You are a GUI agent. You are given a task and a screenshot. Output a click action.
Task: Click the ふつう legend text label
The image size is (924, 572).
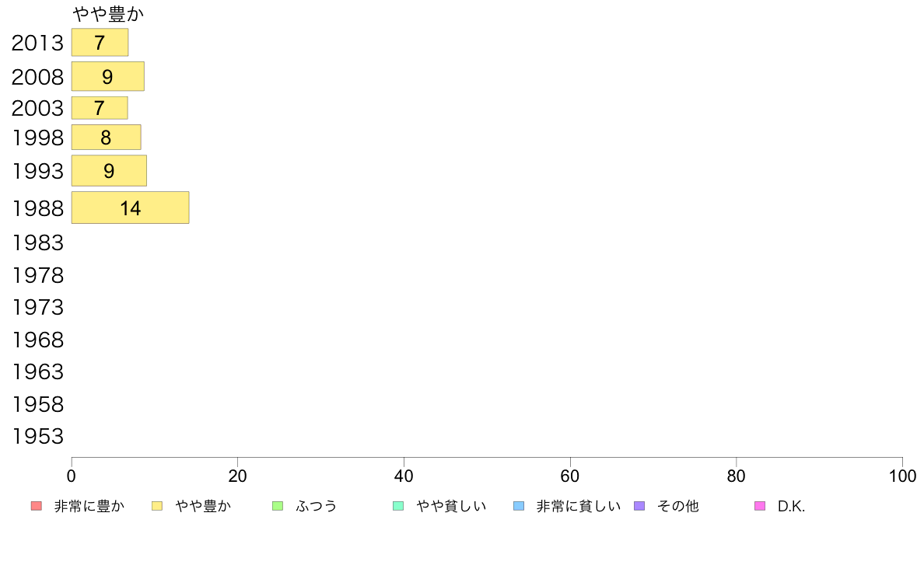coord(317,506)
